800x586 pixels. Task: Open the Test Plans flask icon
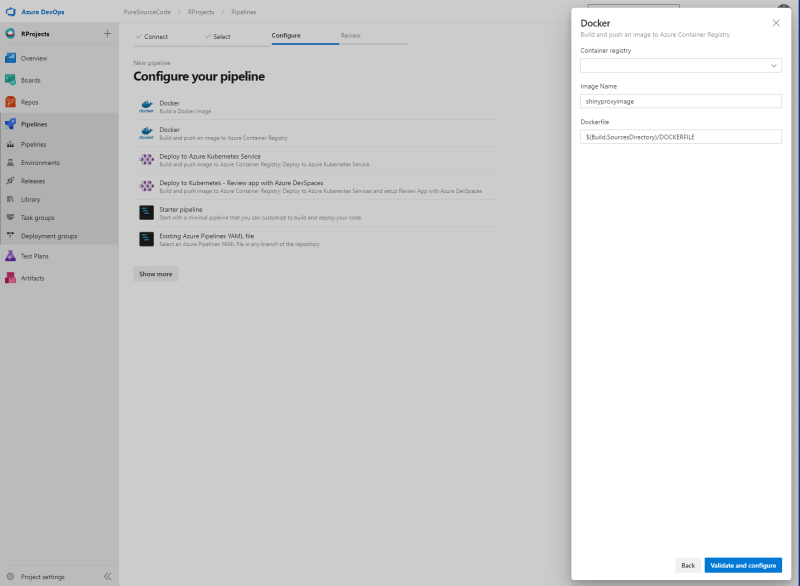(10, 256)
